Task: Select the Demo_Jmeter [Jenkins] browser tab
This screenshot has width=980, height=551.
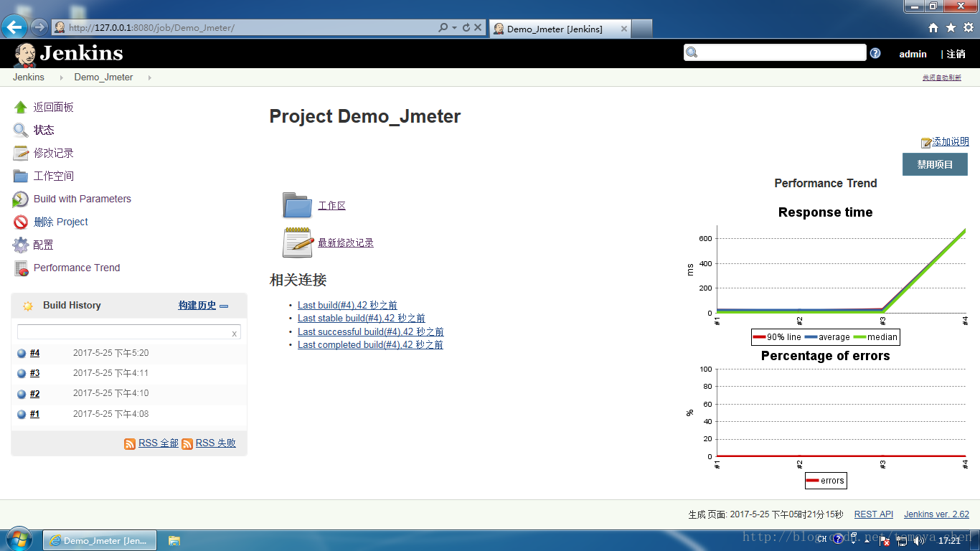Action: (560, 29)
